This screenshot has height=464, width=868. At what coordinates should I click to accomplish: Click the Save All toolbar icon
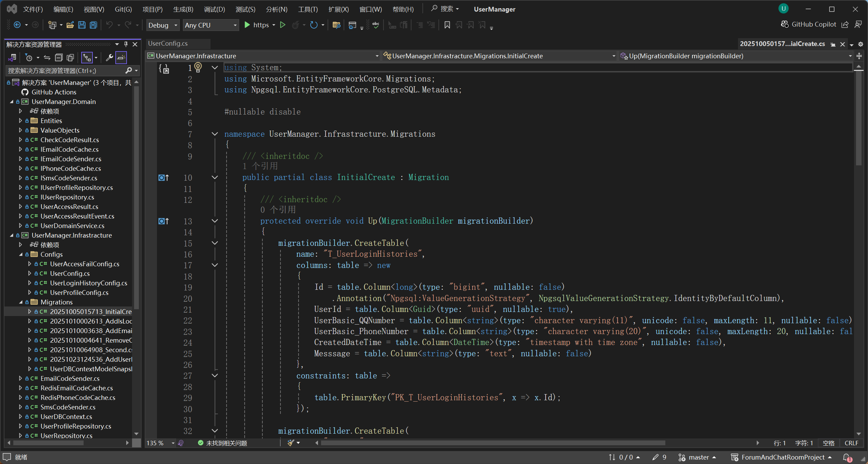pos(93,25)
